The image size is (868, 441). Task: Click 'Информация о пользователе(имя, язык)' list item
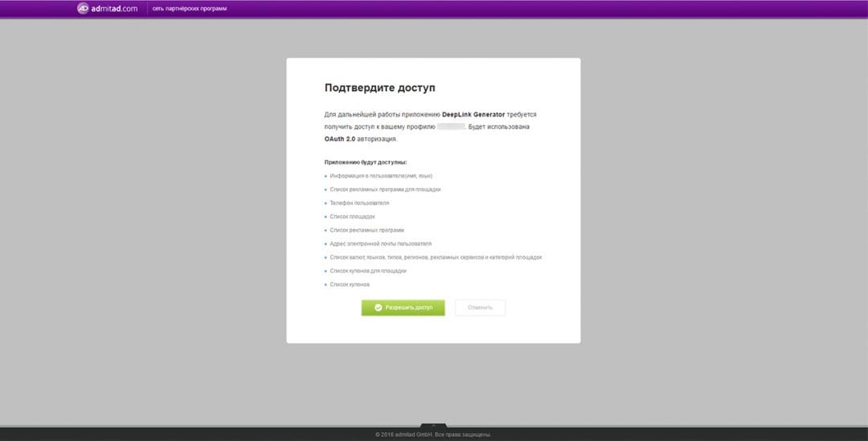pos(381,176)
